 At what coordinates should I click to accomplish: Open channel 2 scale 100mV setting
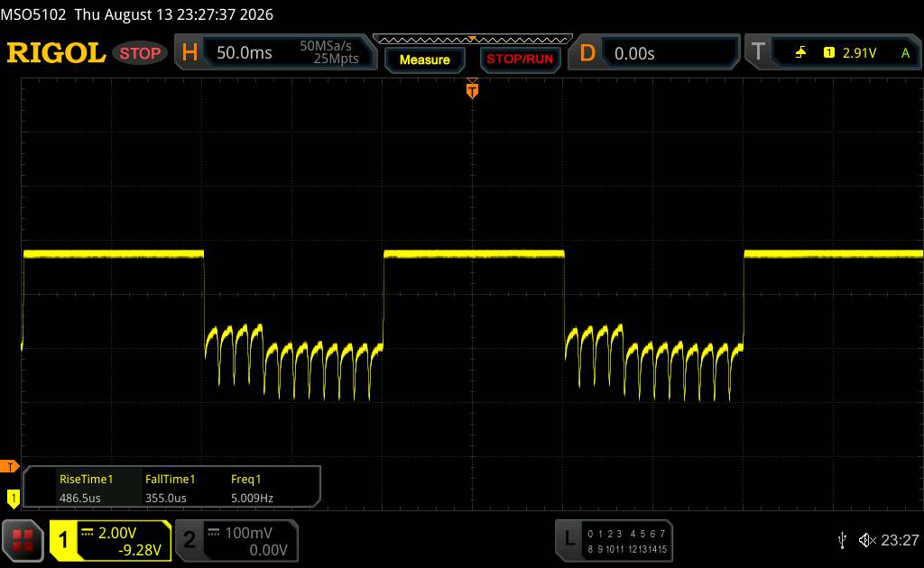[248, 533]
